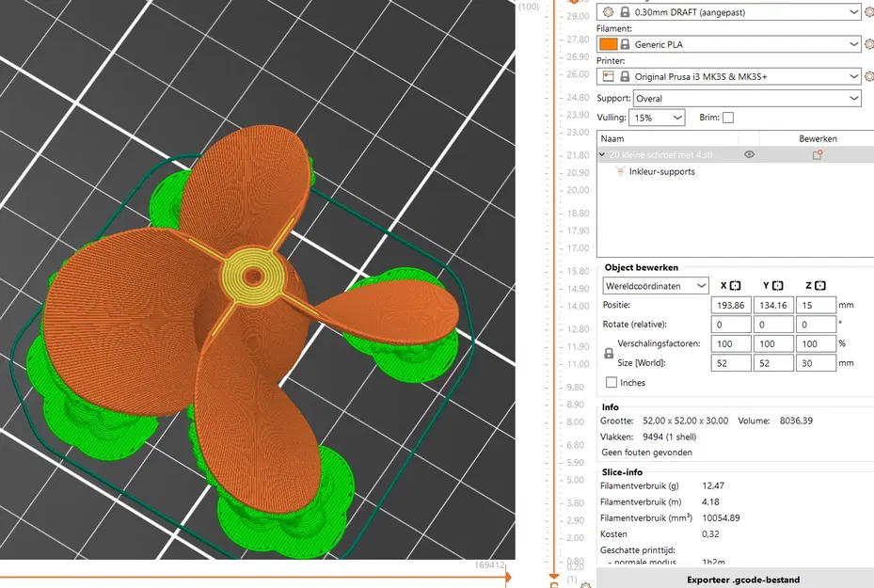Click the lock icon on Original Prusa printer preset
Image resolution: width=874 pixels, height=588 pixels.
[x=625, y=76]
